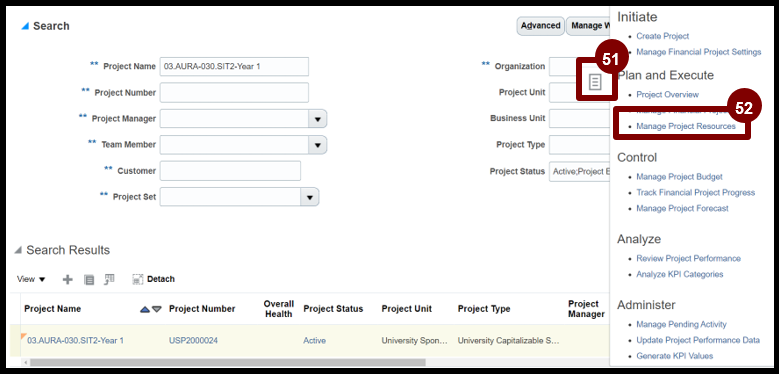Click the Project Unit search field
This screenshot has width=779, height=374.
point(564,92)
